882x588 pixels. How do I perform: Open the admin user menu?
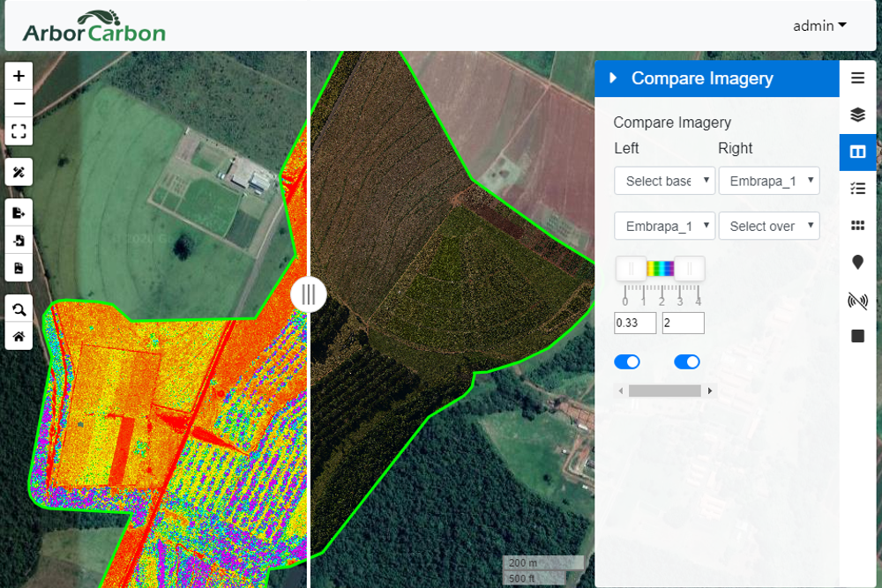pos(819,26)
